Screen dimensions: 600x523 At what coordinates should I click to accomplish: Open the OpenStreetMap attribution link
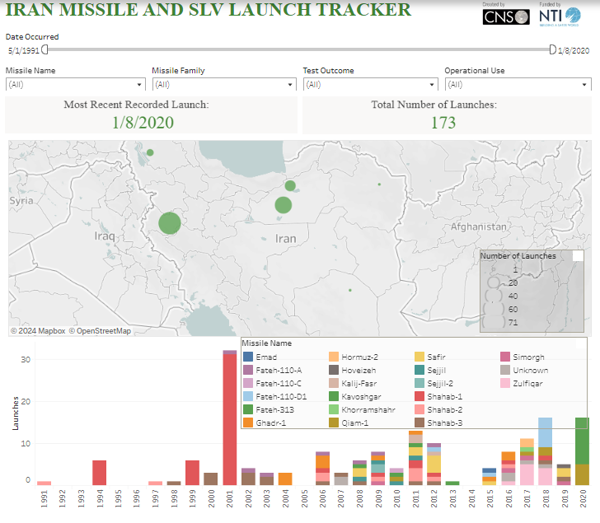coord(100,331)
